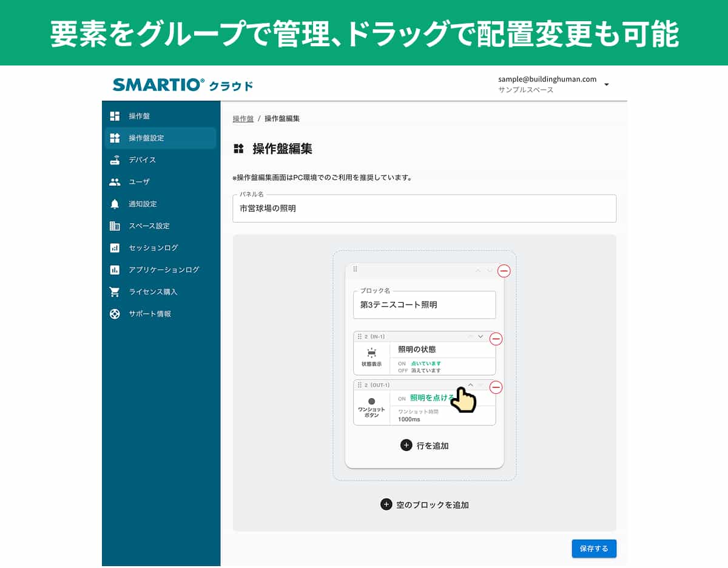Click the 保存する button

[593, 549]
